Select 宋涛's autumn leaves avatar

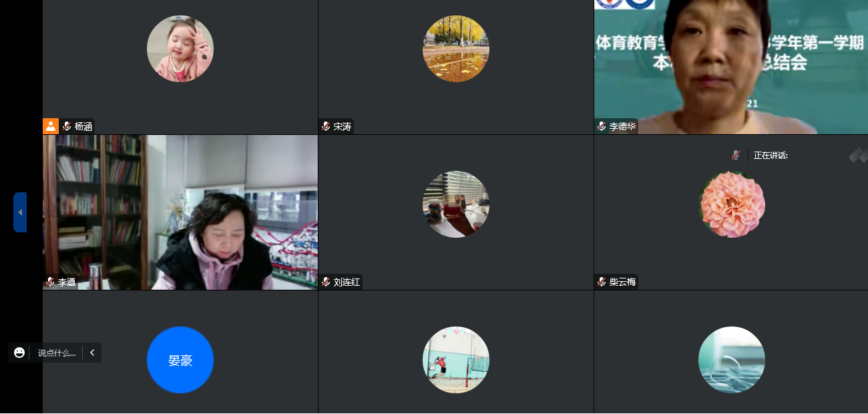point(456,49)
